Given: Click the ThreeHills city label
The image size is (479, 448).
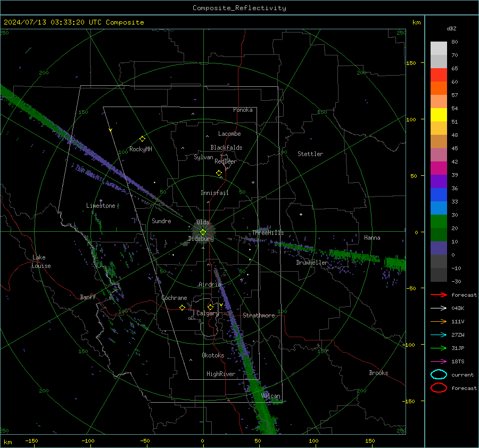Looking at the screenshot, I should (268, 233).
